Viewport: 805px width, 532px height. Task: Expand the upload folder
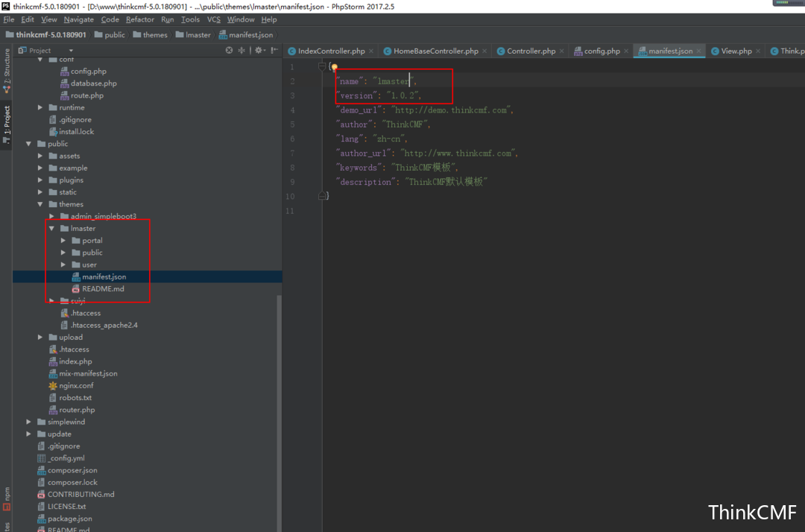40,337
